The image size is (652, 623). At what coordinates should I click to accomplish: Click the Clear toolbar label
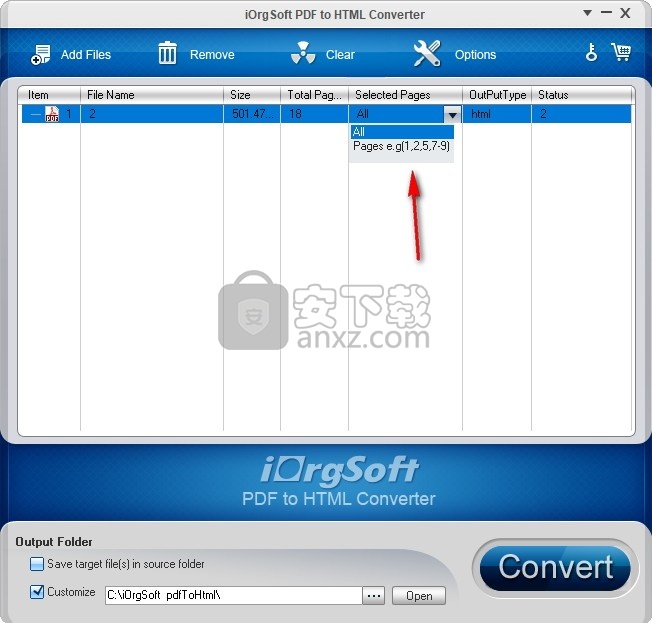(340, 54)
